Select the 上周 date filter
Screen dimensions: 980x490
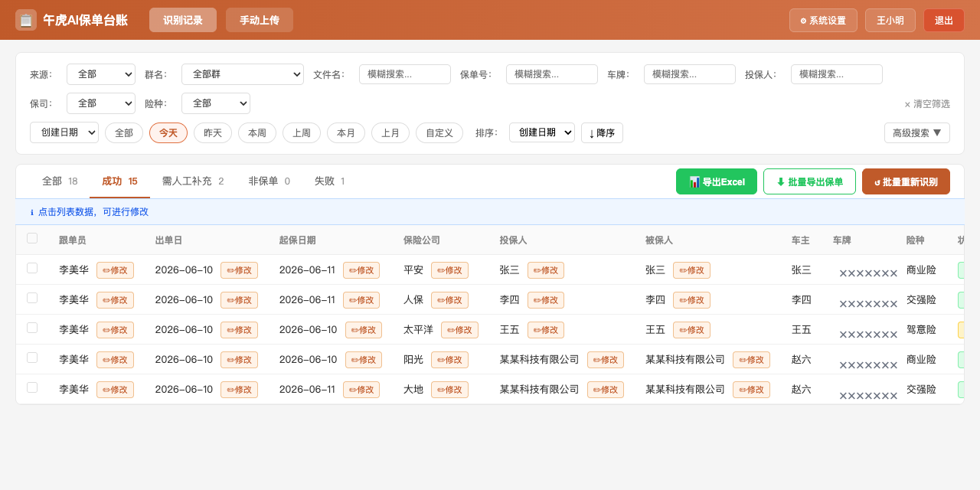(302, 133)
